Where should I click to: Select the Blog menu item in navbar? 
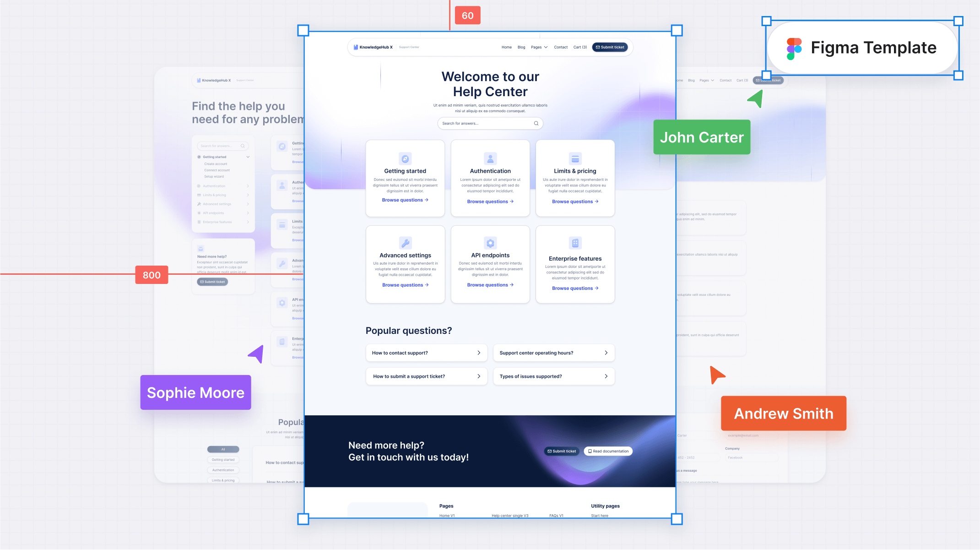(522, 47)
